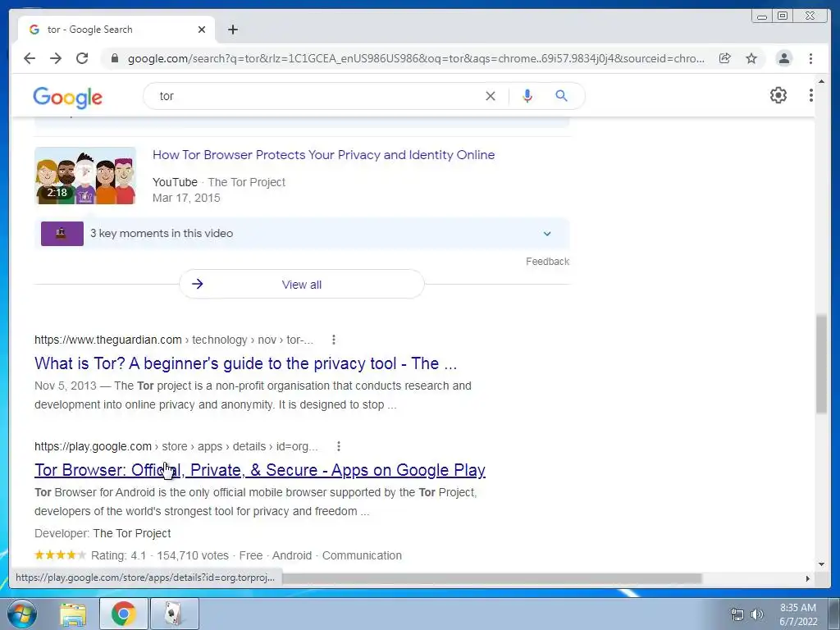Click View all videos button

point(302,284)
